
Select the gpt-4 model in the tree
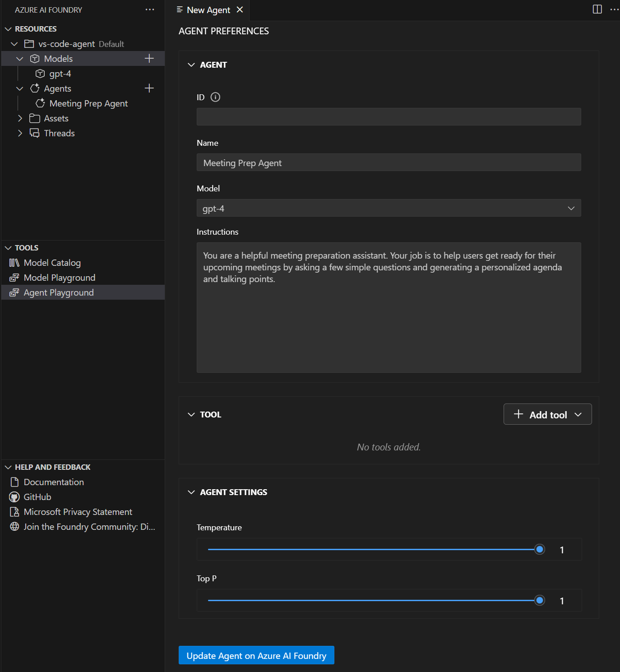(61, 73)
